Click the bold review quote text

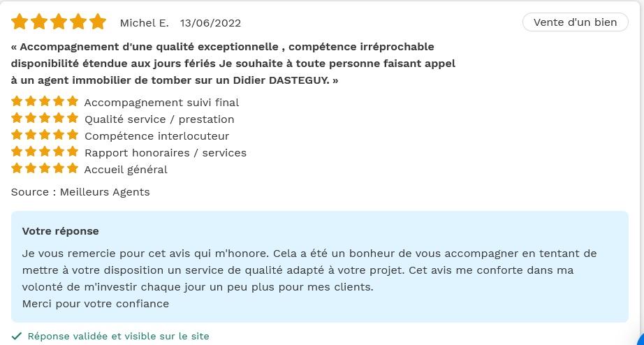pyautogui.click(x=233, y=64)
